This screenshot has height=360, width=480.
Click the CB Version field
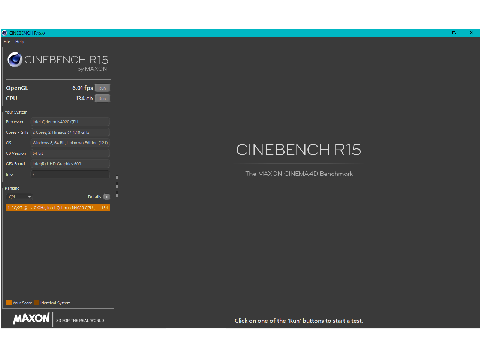[x=70, y=153]
